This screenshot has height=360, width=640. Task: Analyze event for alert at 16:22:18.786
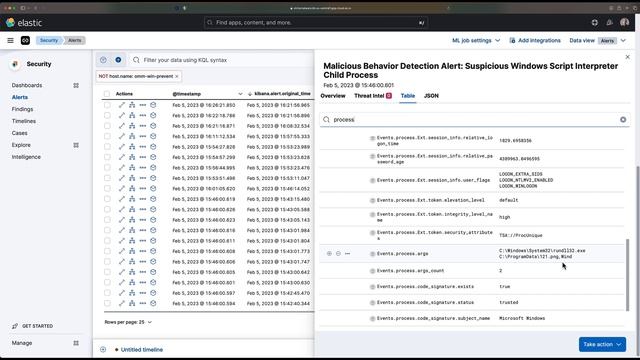point(132,116)
